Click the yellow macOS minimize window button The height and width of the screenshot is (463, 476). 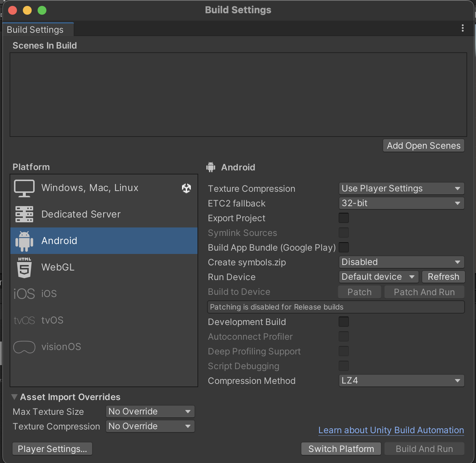pyautogui.click(x=27, y=10)
